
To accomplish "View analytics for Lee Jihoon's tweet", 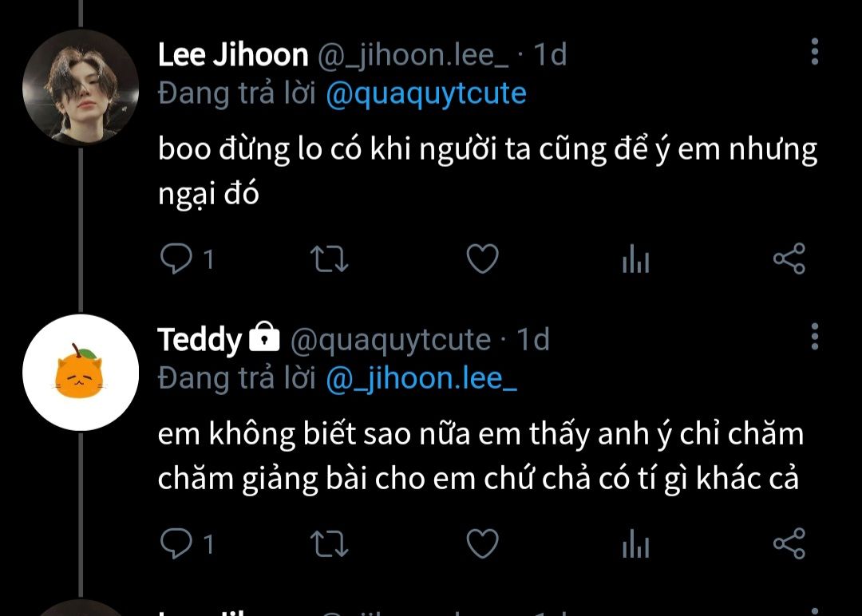I will point(636,259).
